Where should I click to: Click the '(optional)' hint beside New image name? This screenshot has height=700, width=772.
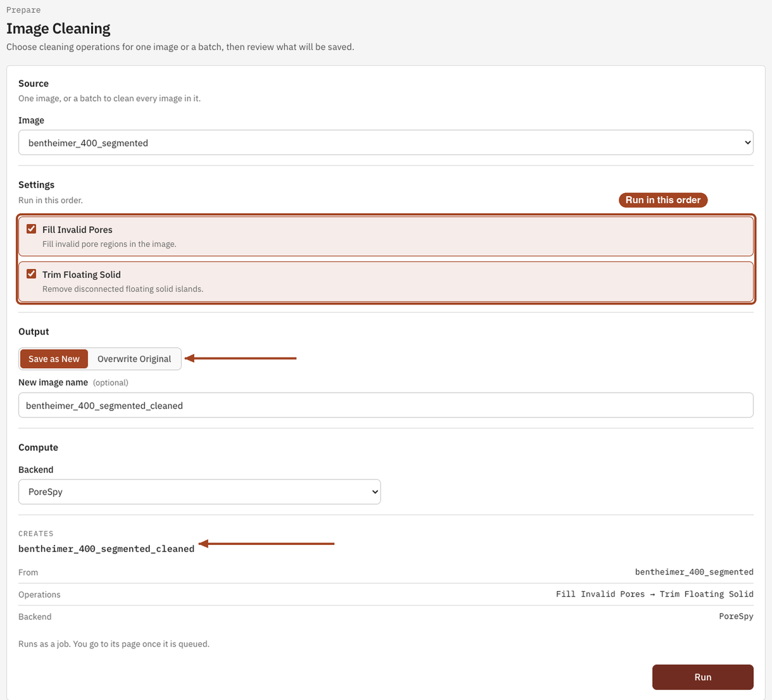[111, 383]
